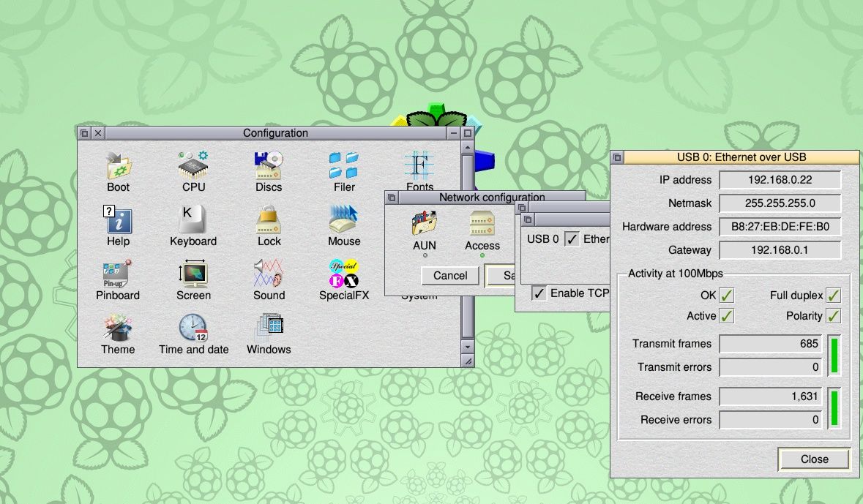This screenshot has height=504, width=863.
Task: Click the transmit activity green bar
Action: (834, 356)
